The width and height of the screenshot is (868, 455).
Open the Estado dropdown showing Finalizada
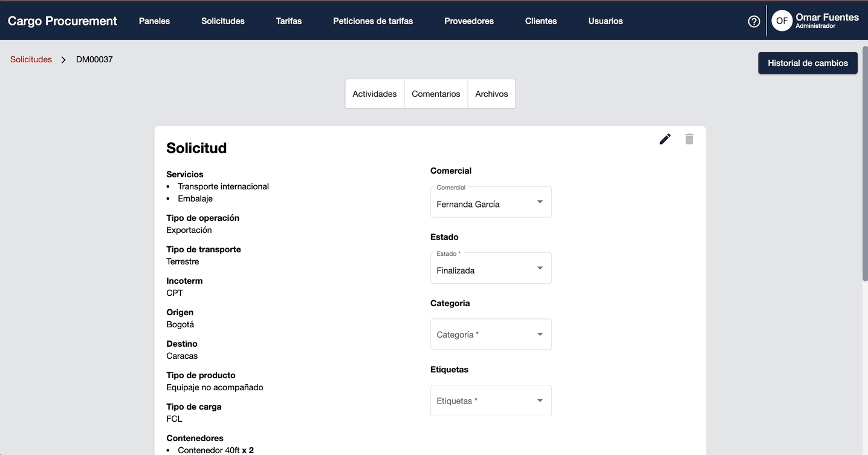tap(491, 269)
